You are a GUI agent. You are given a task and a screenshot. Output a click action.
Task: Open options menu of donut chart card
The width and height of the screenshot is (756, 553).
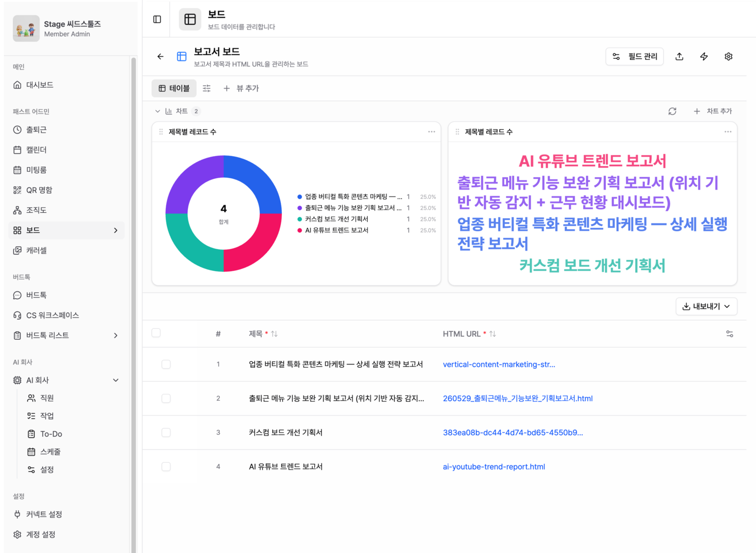click(x=431, y=132)
